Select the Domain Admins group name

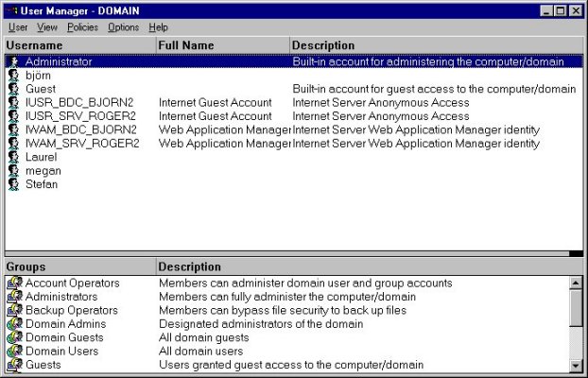pos(65,324)
